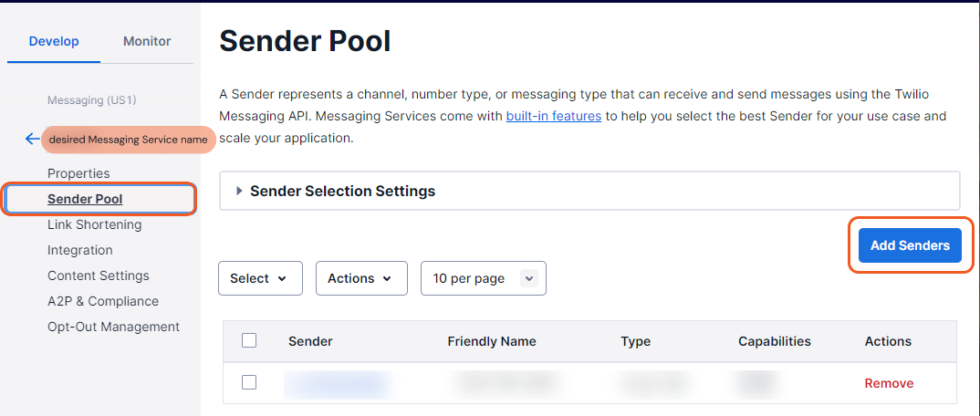The image size is (980, 416).
Task: Navigate to Content Settings
Action: tap(99, 276)
